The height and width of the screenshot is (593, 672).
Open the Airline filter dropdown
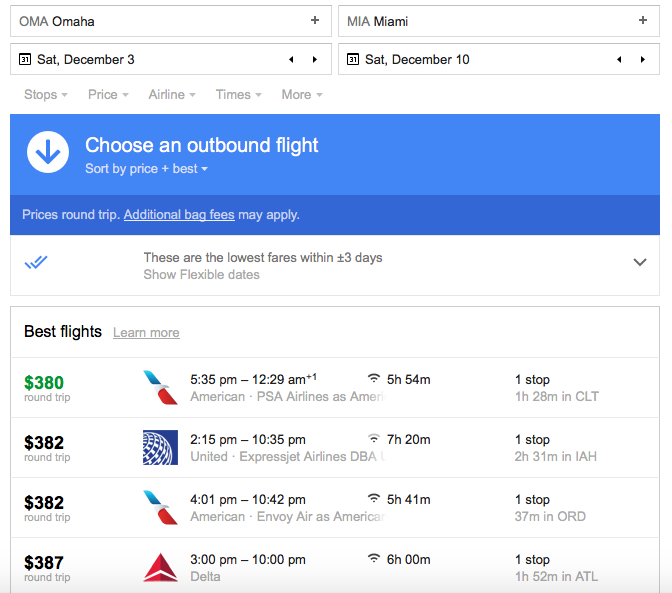tap(172, 94)
